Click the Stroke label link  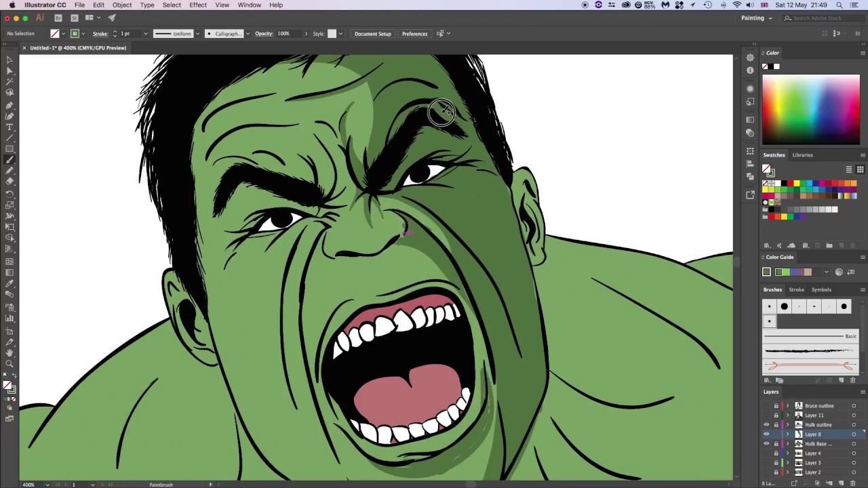point(100,33)
